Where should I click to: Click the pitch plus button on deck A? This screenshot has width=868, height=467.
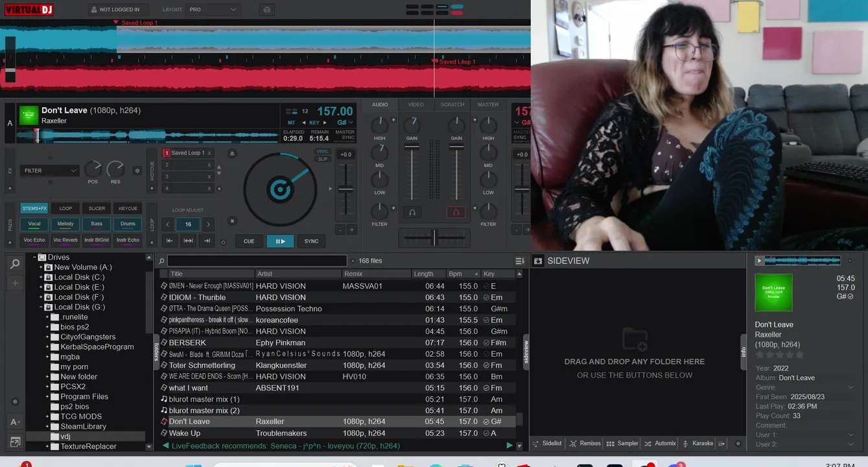pos(352,230)
